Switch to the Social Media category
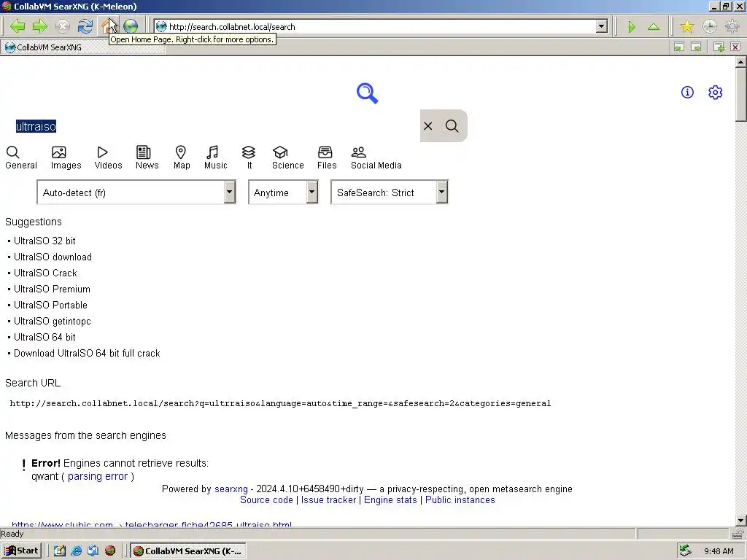 click(x=376, y=158)
